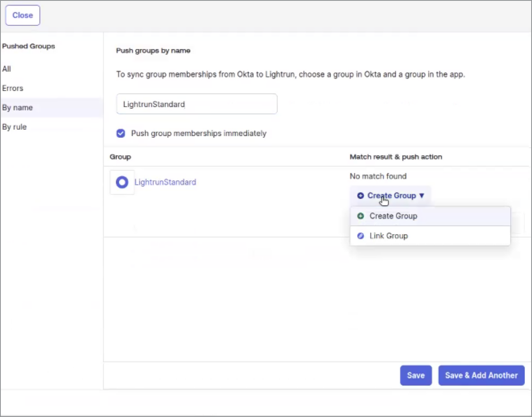
Task: Select the By name sidebar item
Action: click(17, 107)
